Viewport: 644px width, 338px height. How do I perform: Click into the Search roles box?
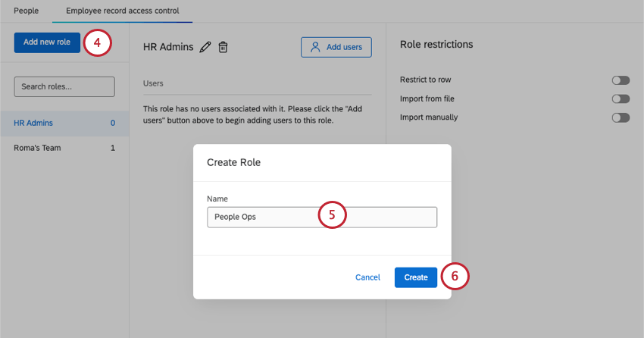(64, 86)
